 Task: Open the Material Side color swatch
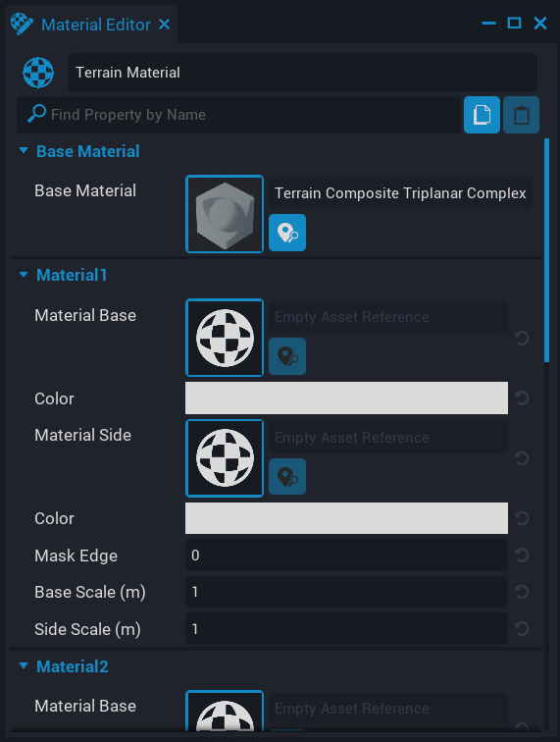click(x=346, y=518)
